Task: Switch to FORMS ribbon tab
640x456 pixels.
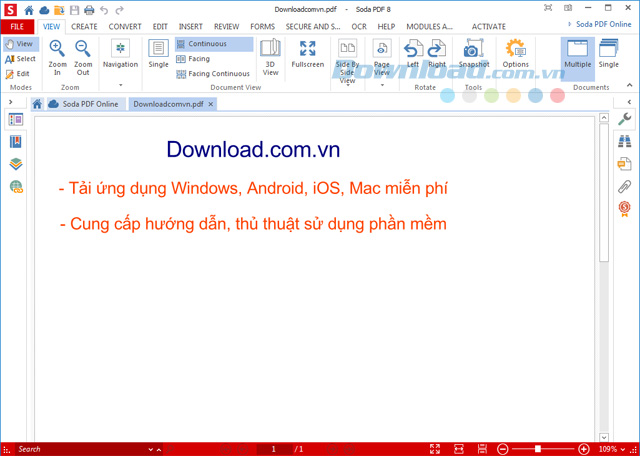Action: tap(262, 27)
